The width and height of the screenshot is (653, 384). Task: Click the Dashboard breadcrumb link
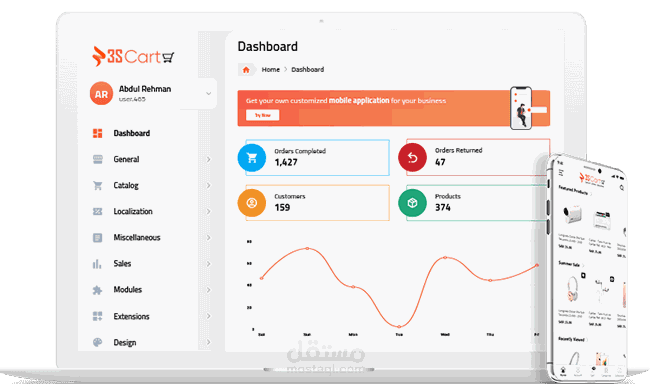[307, 70]
